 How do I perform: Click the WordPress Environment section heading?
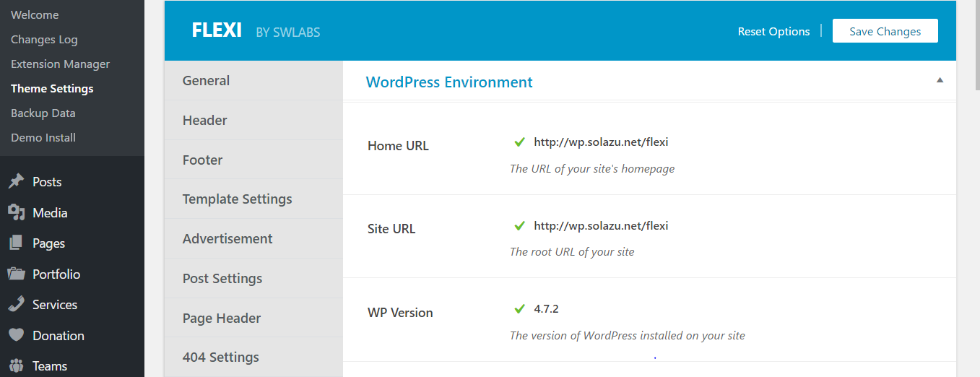[x=449, y=82]
